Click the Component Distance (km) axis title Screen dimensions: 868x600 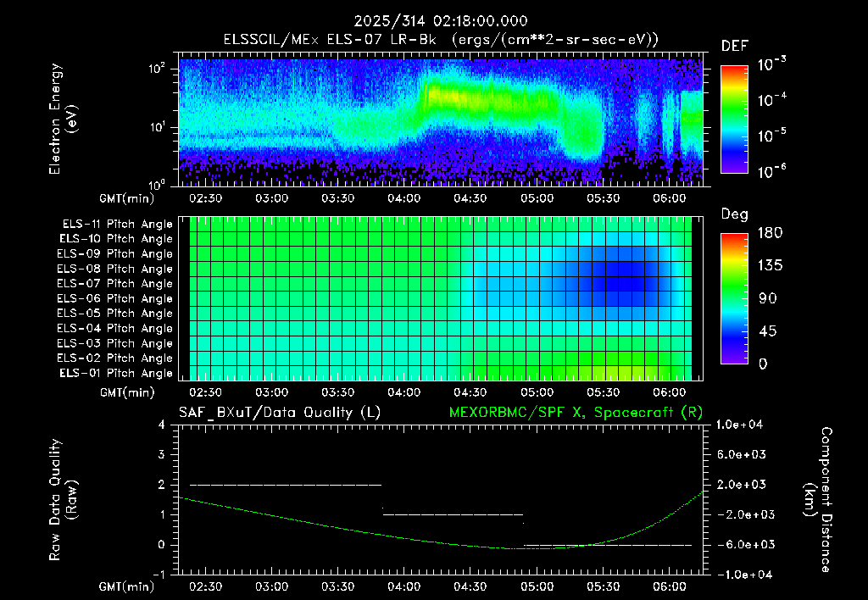[818, 500]
